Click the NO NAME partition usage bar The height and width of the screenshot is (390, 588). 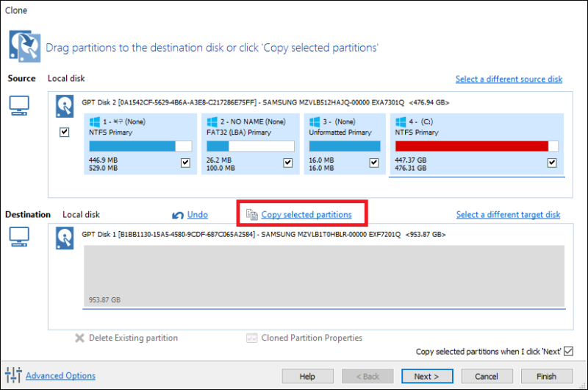click(251, 146)
